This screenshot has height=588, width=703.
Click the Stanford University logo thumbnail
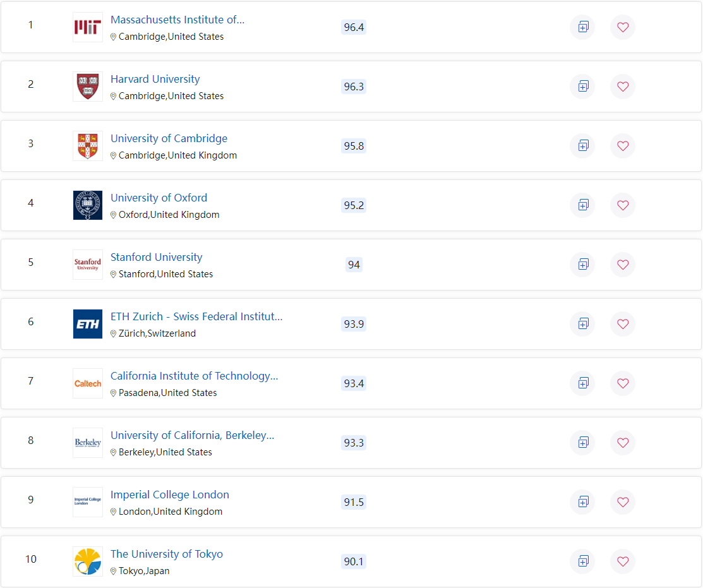(88, 265)
